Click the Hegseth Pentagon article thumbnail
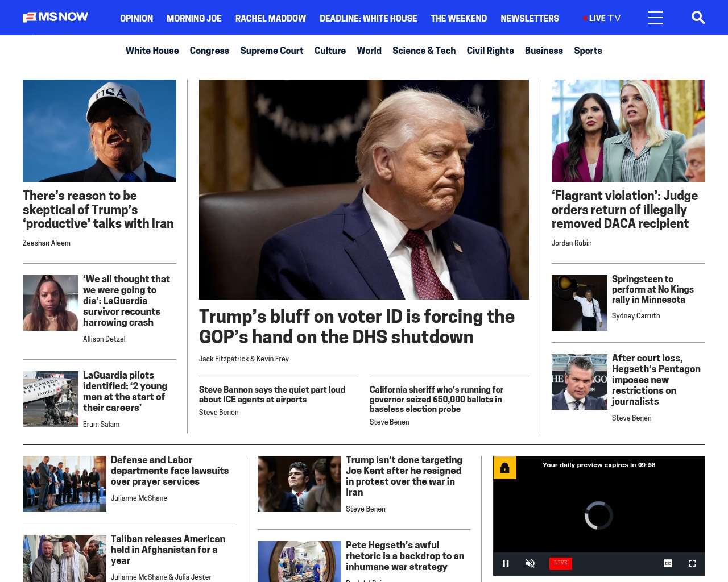This screenshot has height=582, width=728. [x=580, y=382]
